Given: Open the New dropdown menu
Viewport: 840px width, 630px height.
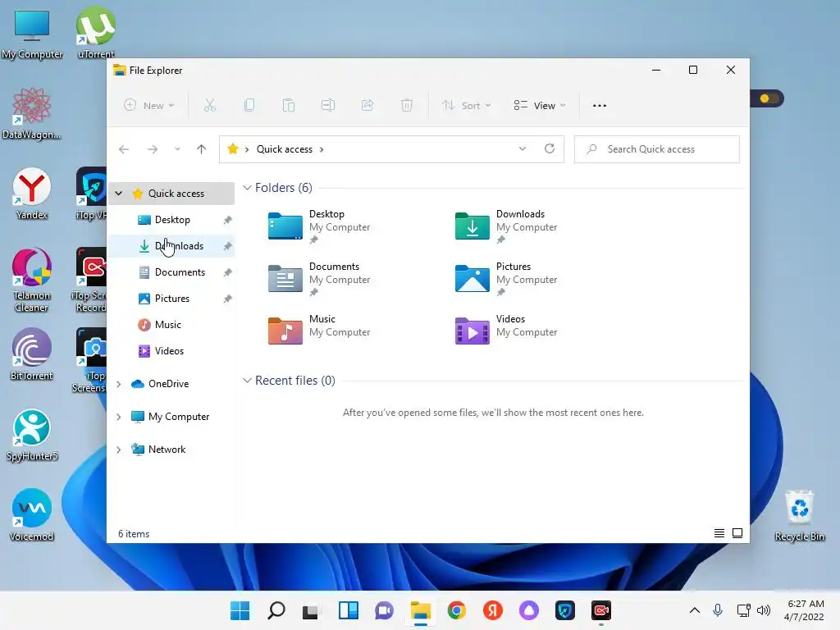Looking at the screenshot, I should tap(149, 106).
